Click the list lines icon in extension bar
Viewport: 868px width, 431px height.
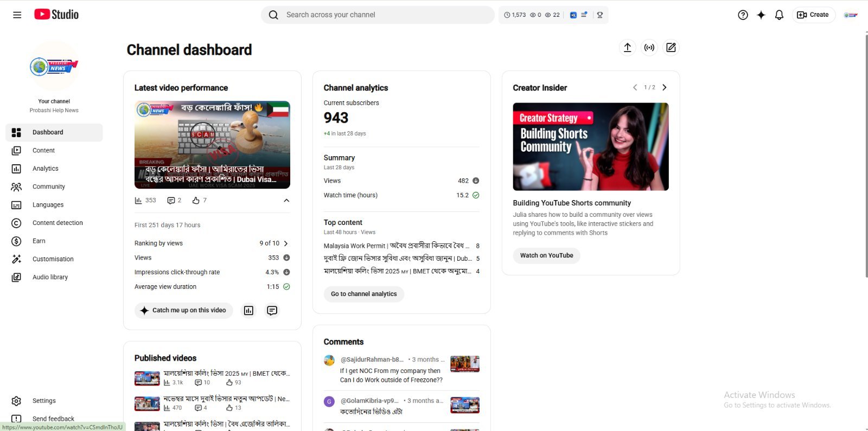(584, 15)
